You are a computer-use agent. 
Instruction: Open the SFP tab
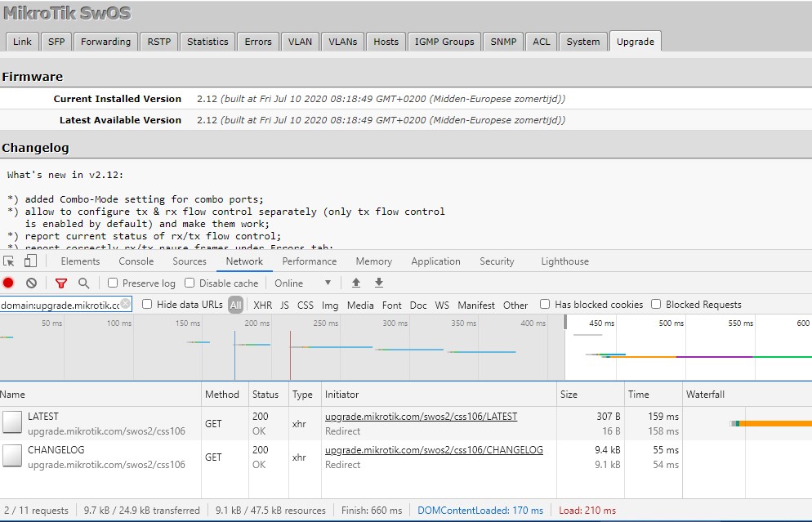56,42
